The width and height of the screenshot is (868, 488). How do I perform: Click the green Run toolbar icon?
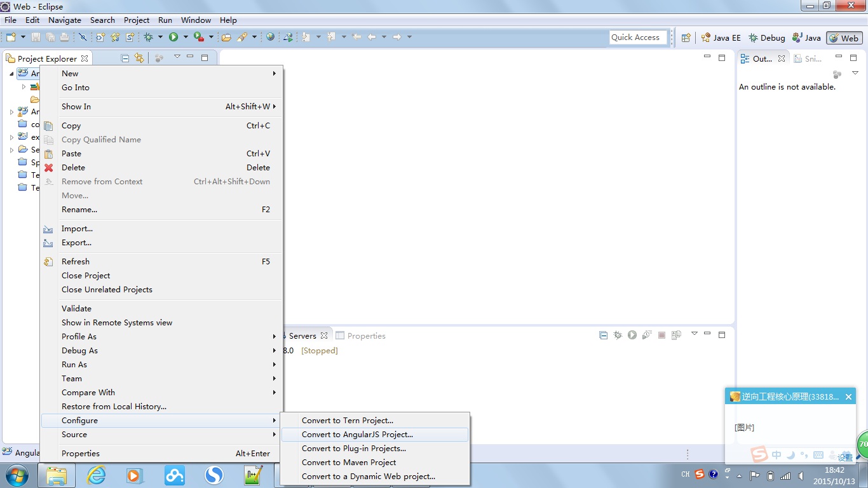tap(173, 37)
